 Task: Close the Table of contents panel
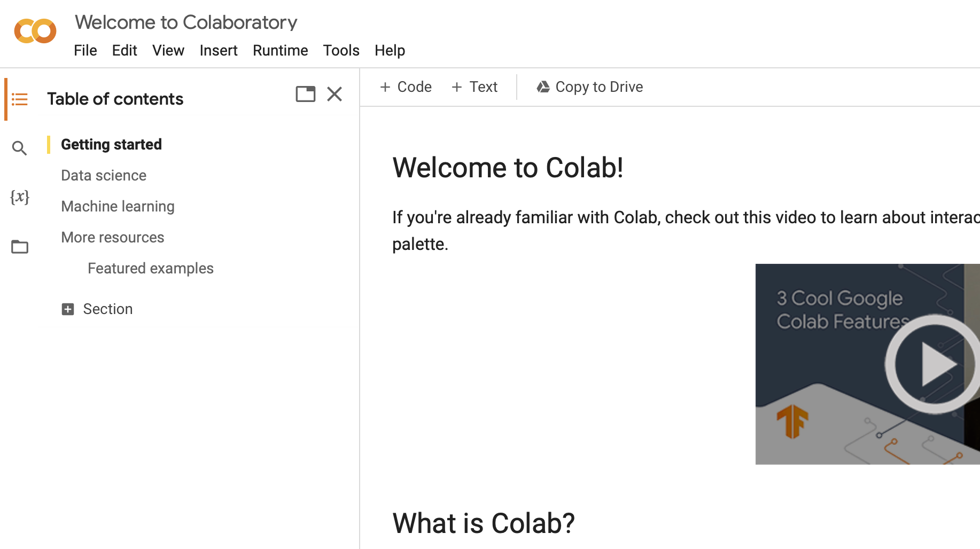pyautogui.click(x=335, y=94)
